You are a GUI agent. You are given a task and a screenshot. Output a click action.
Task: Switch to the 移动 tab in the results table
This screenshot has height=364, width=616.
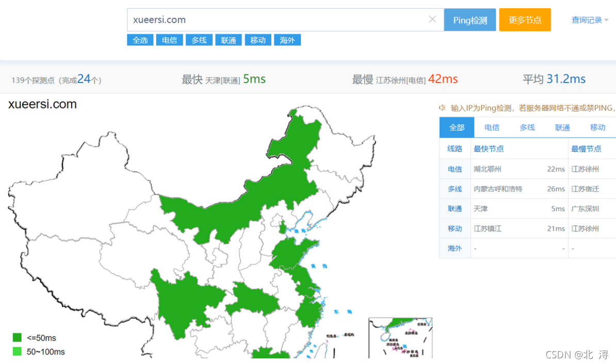[x=597, y=127]
